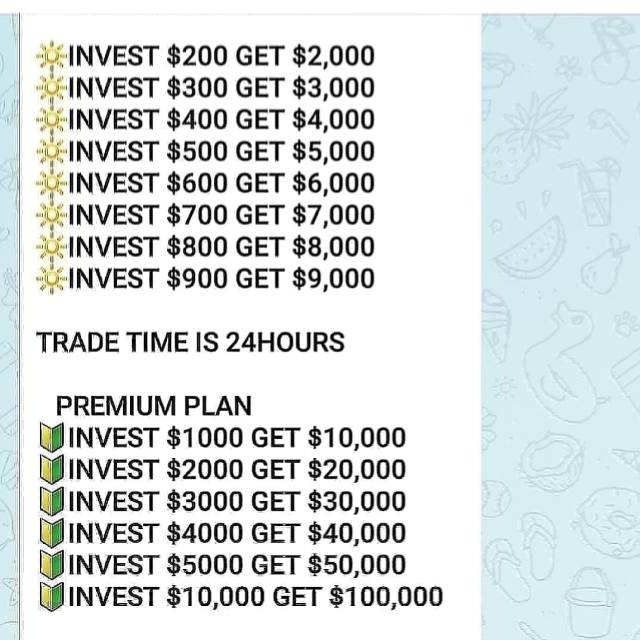Click the watermelon slice doodle in chat background

coord(529,254)
